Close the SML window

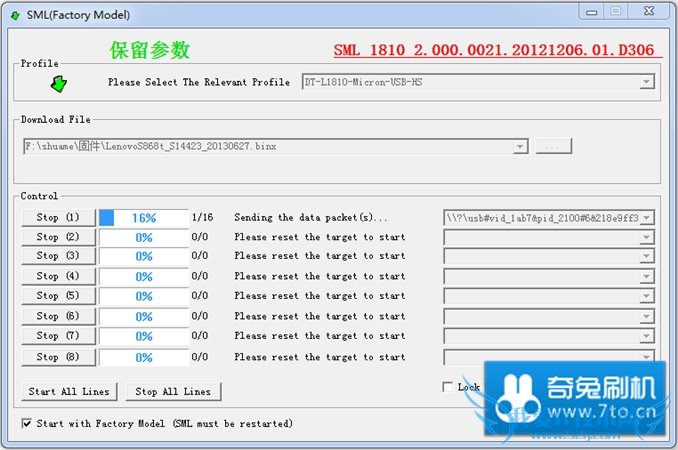click(x=649, y=11)
